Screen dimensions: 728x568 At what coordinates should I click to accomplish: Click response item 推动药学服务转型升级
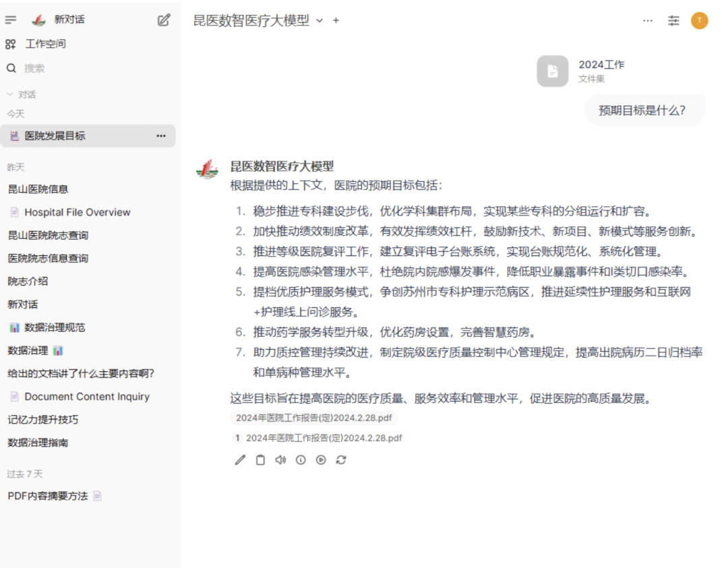coord(395,332)
